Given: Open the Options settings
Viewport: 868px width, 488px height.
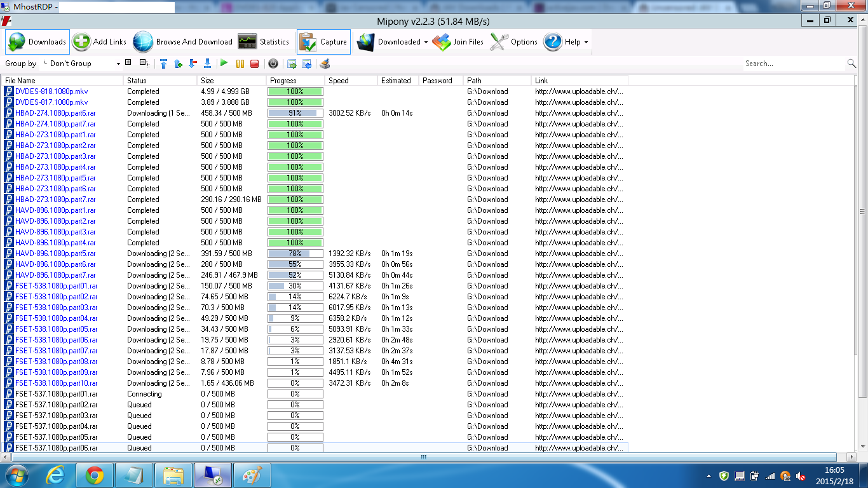Looking at the screenshot, I should (515, 42).
